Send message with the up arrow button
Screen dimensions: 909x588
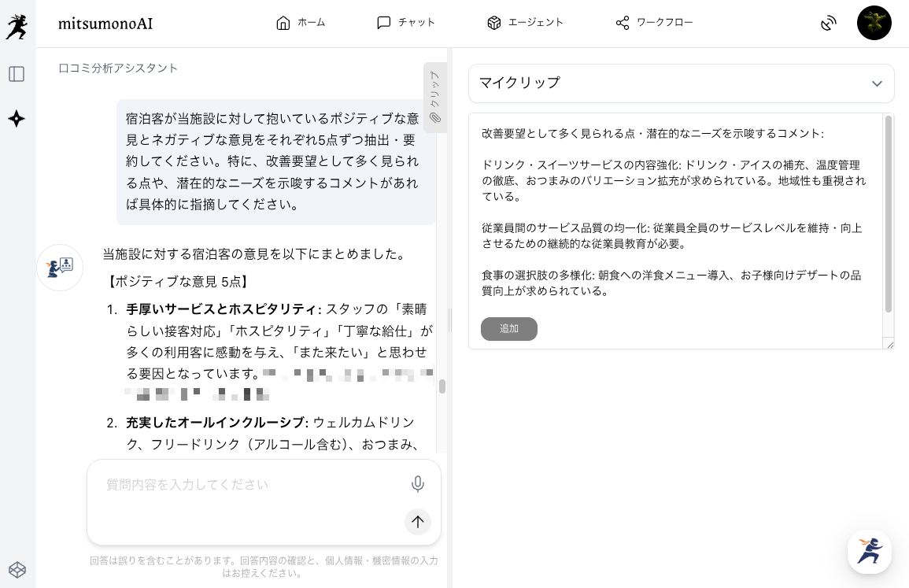(418, 521)
